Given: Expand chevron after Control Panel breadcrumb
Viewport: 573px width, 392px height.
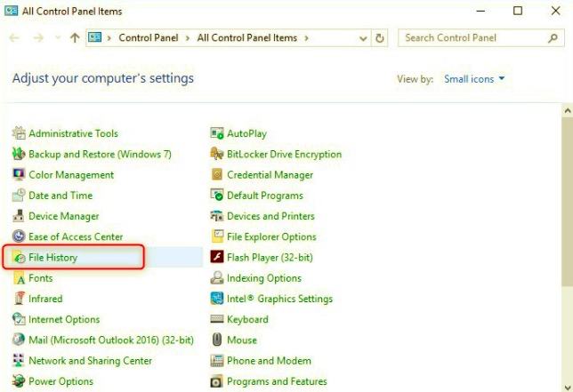Looking at the screenshot, I should point(188,38).
